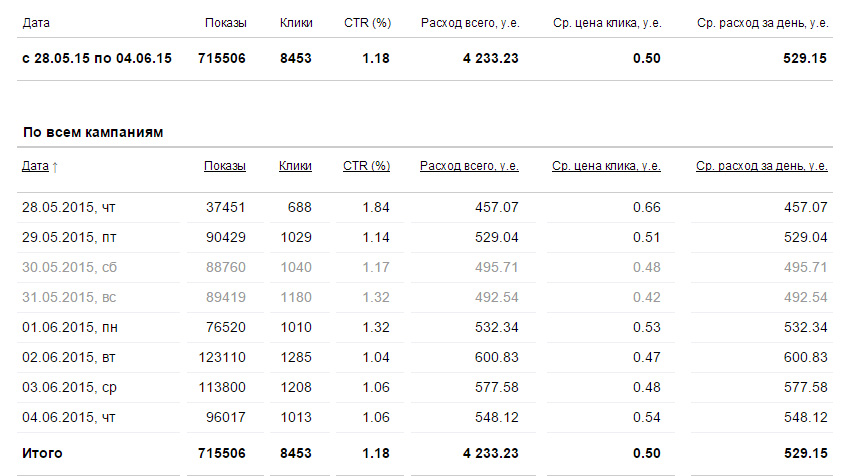Select the date cell 30.05.2015, сб

pos(69,267)
